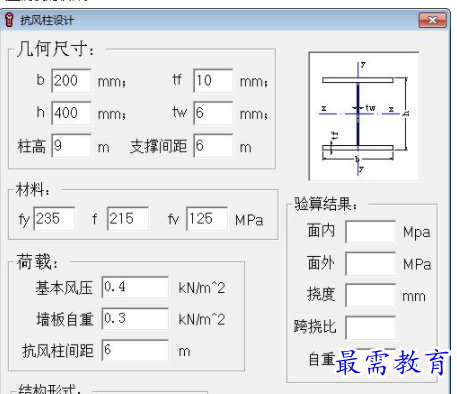Click the H-section diagram image
The image size is (457, 394).
click(x=364, y=116)
